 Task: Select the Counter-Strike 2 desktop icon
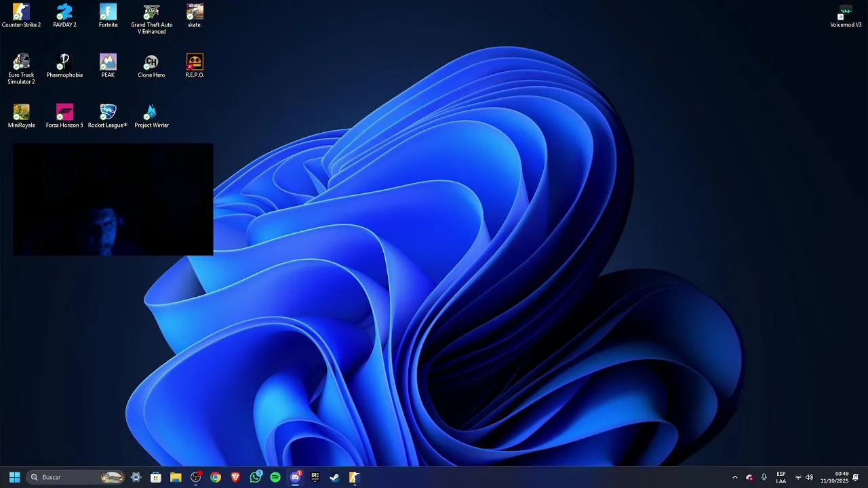tap(21, 16)
